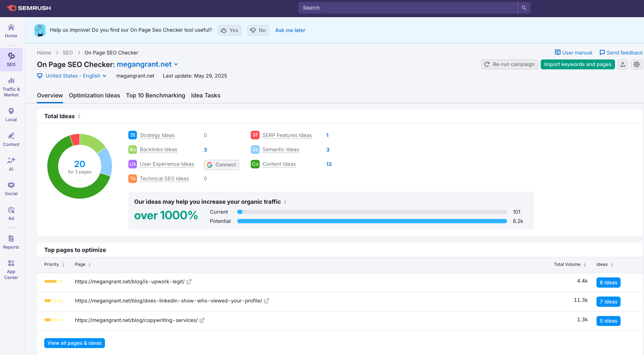
Task: Switch to the Overview tab
Action: click(50, 95)
